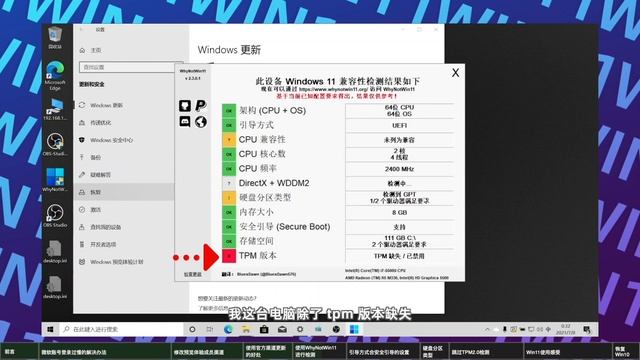
Task: Select the highlighted 恢复 item in Settings sidebar
Action: point(124,192)
